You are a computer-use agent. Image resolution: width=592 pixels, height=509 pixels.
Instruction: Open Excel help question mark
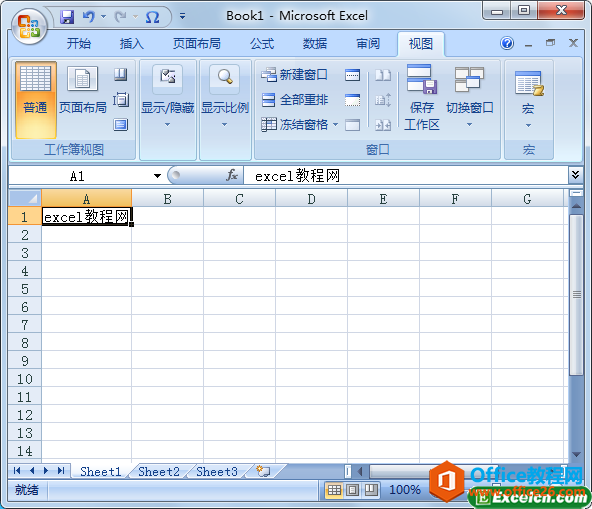pos(507,43)
